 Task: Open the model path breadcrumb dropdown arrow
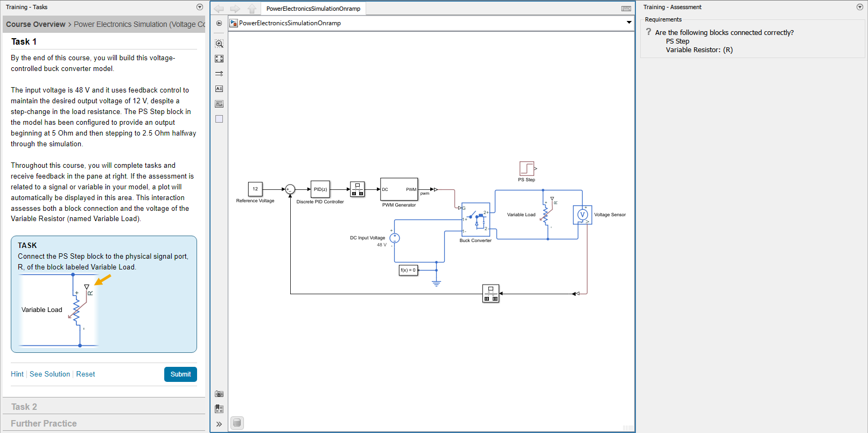click(x=629, y=23)
